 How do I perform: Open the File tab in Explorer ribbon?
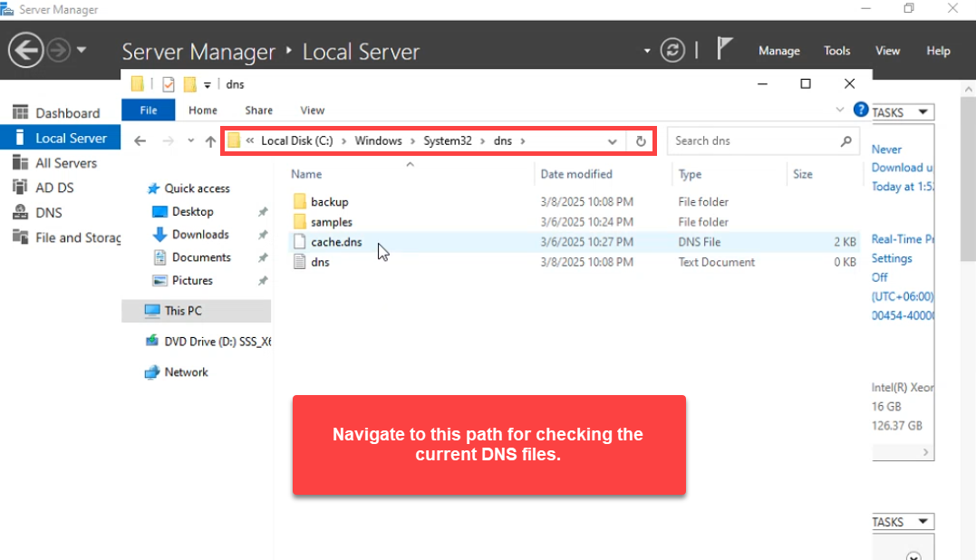(148, 111)
